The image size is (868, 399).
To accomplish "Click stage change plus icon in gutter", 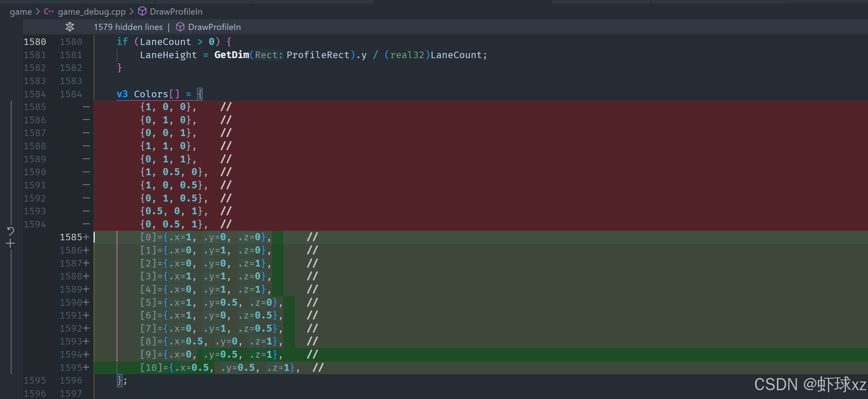I will pos(11,244).
